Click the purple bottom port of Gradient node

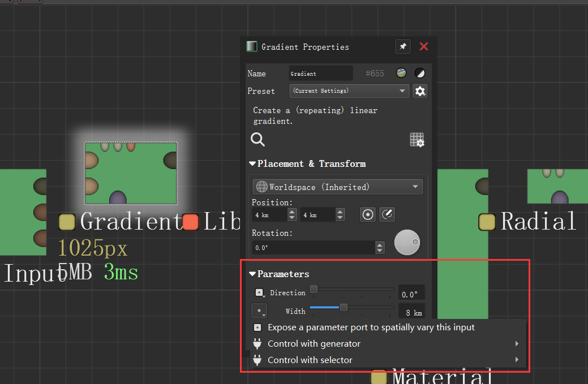click(x=118, y=198)
